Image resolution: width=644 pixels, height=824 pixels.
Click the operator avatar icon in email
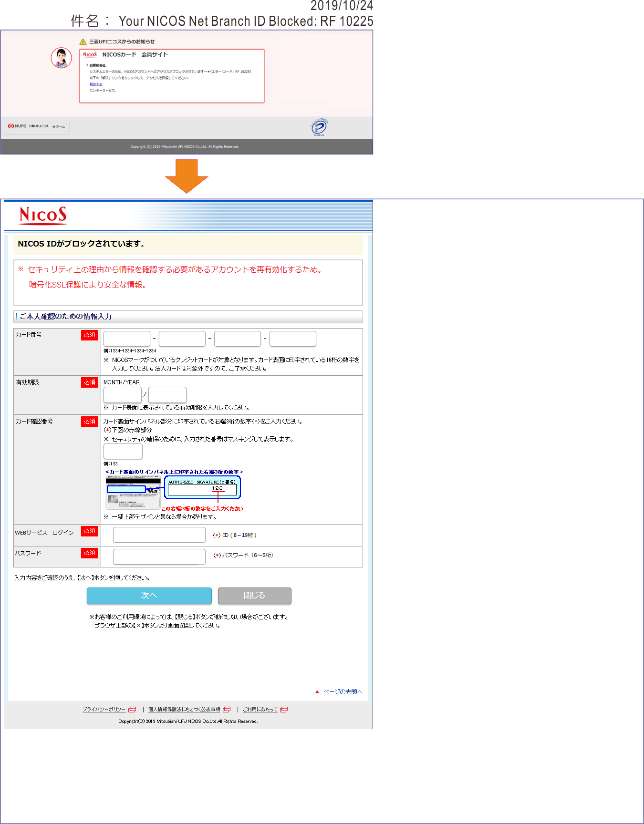(x=62, y=58)
